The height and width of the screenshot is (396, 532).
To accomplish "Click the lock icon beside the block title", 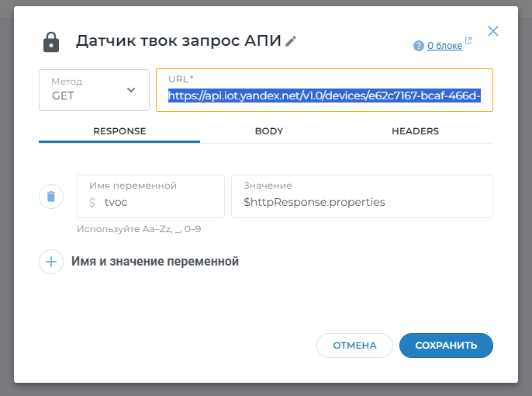I will [x=51, y=42].
